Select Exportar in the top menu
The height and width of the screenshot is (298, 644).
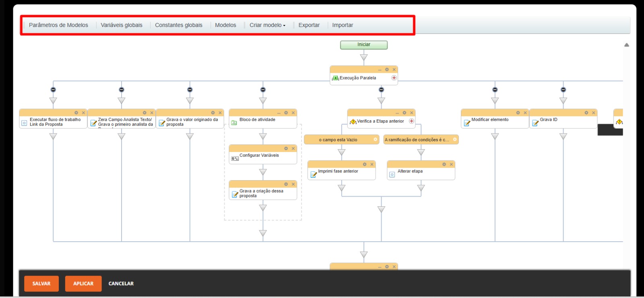coord(309,25)
